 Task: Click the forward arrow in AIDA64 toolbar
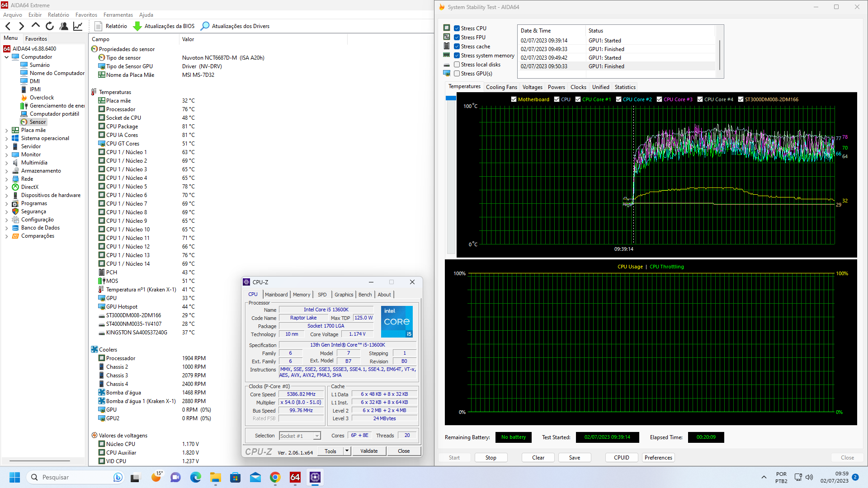[21, 26]
